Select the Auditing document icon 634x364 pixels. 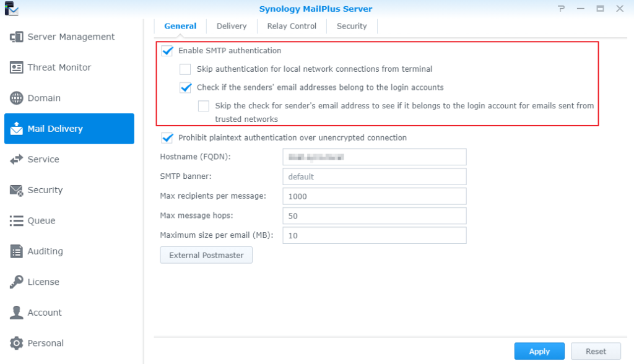pyautogui.click(x=17, y=251)
